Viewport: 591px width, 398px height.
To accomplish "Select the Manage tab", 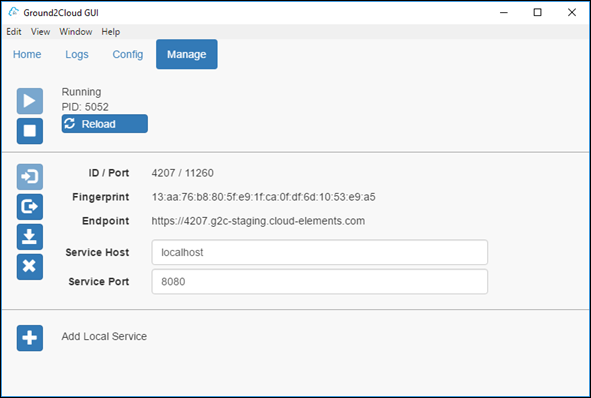I will tap(187, 54).
